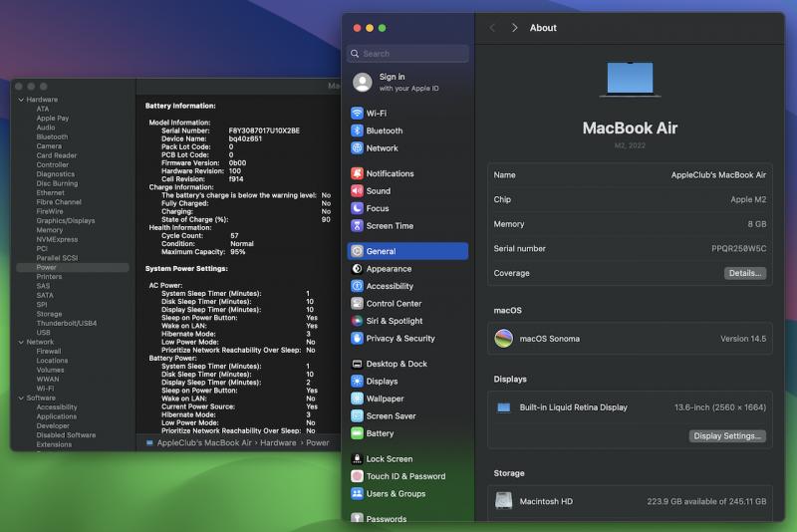
Task: Click the settings Search field
Action: pyautogui.click(x=408, y=54)
